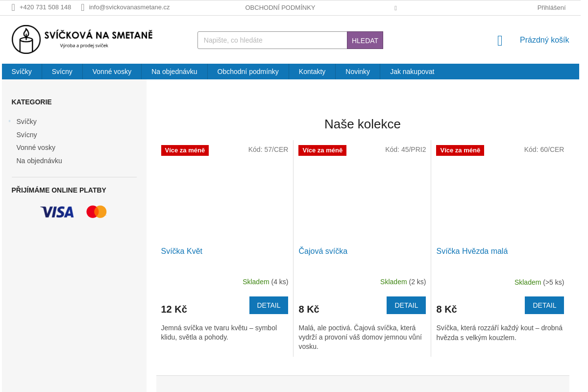Focus the search field 'Napište, co hledáte'
The height and width of the screenshot is (392, 588).
(x=272, y=40)
